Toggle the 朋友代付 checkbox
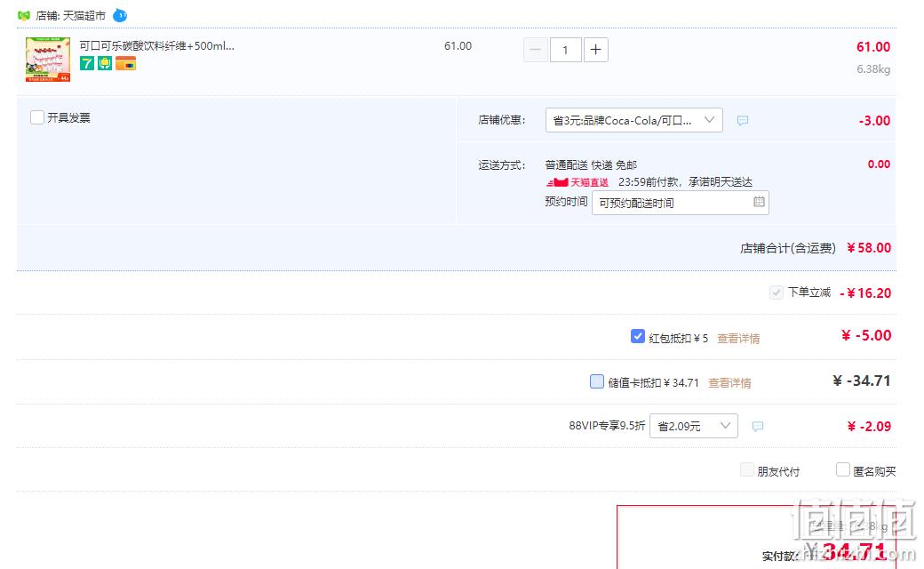Screen dimensions: 924x569 tap(746, 470)
